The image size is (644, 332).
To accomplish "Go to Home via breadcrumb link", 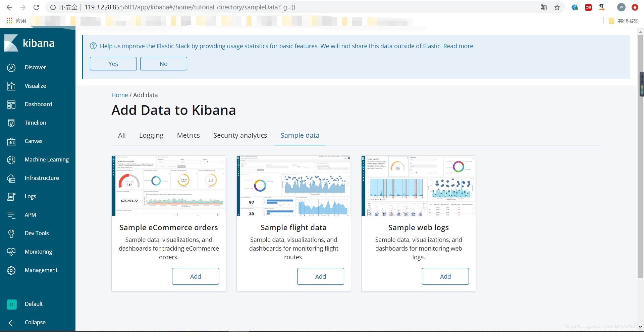I will 120,95.
